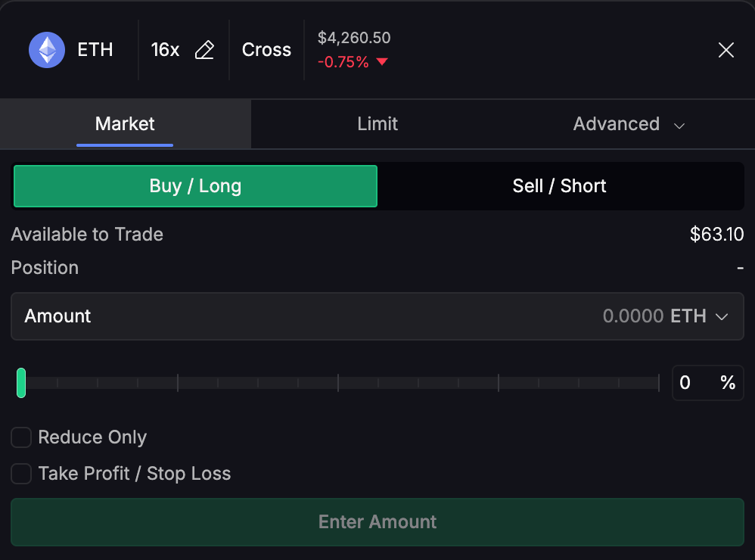Switch to the Limit order tab

tap(377, 124)
